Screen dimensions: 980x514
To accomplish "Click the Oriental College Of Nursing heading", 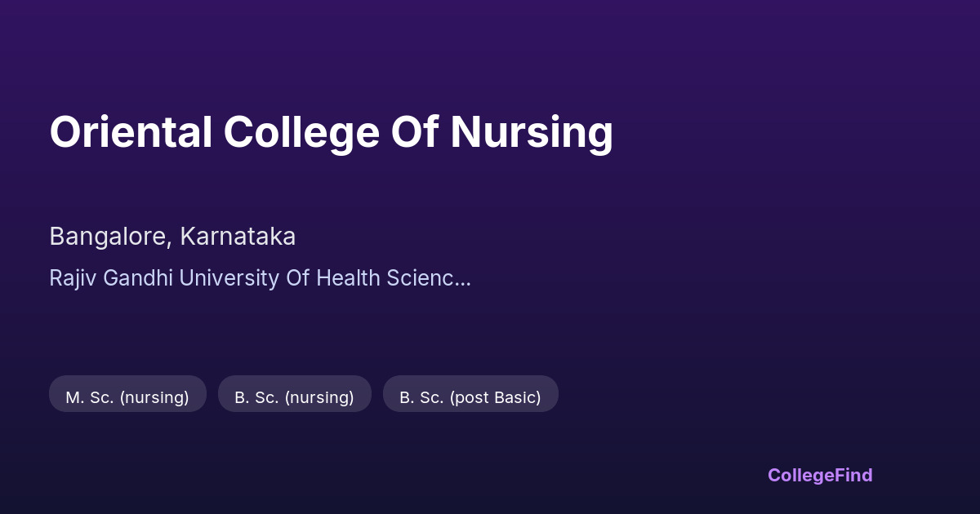I will (x=331, y=131).
